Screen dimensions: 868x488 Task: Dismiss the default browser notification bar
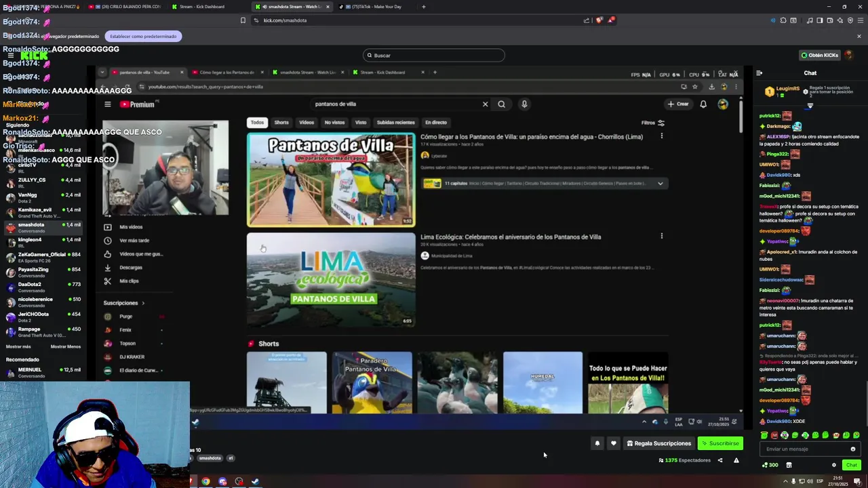[859, 36]
